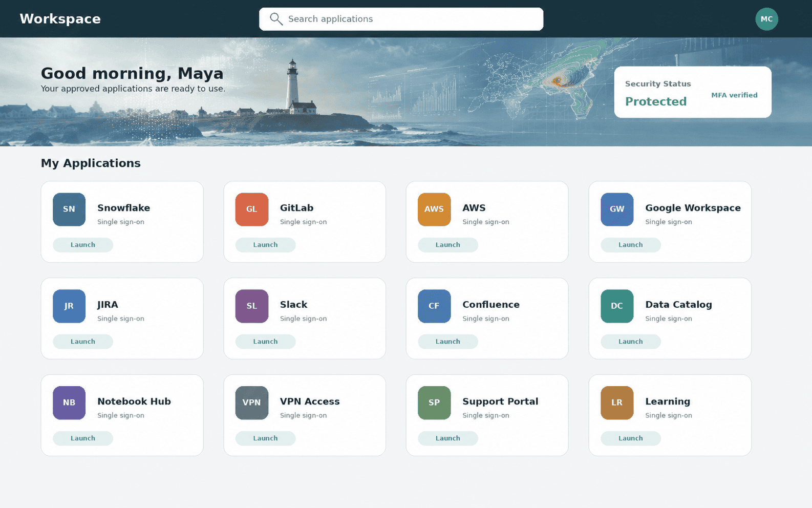Click the Snowflake SN app icon
Screen dimensions: 812x508
click(x=69, y=209)
